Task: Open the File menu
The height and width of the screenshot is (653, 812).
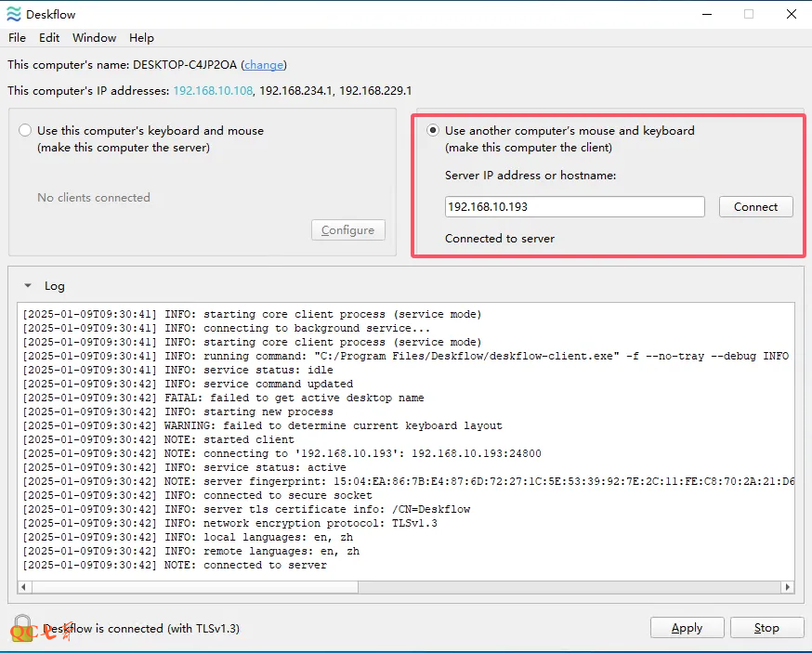Action: pyautogui.click(x=17, y=38)
